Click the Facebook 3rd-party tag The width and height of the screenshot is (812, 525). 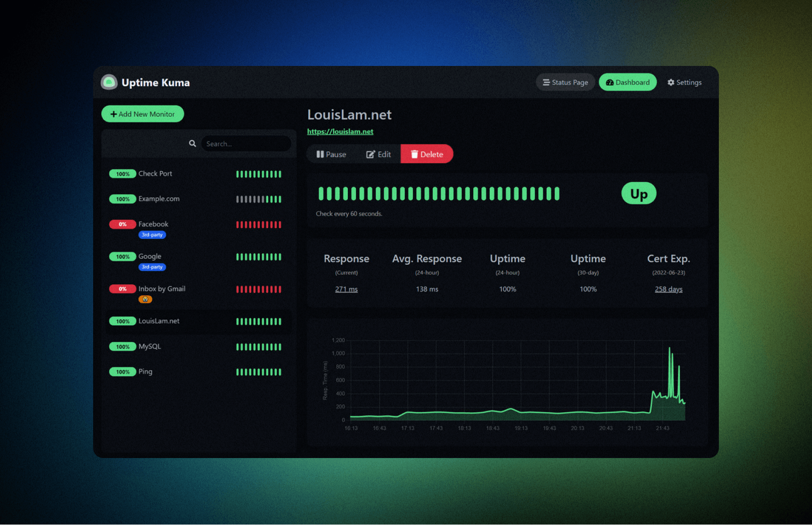[152, 235]
